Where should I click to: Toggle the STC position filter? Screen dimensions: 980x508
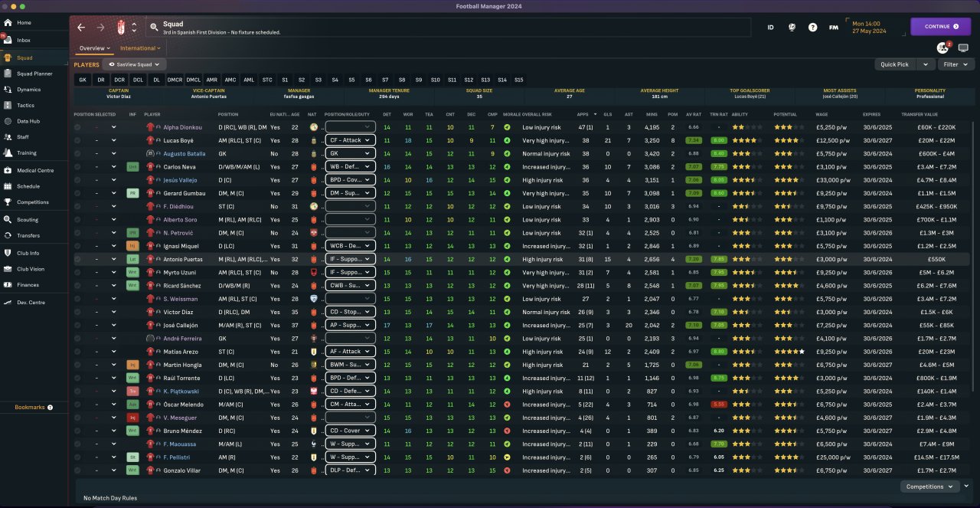coord(267,80)
